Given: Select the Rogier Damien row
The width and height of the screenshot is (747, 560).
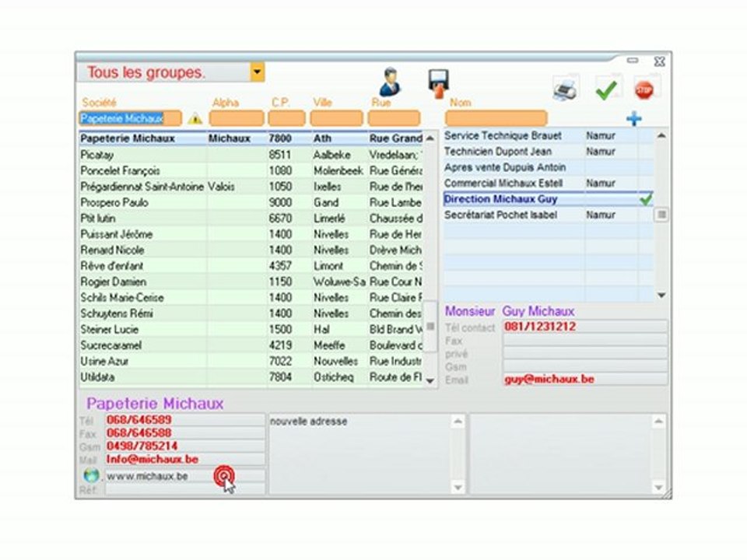Looking at the screenshot, I should tap(251, 282).
